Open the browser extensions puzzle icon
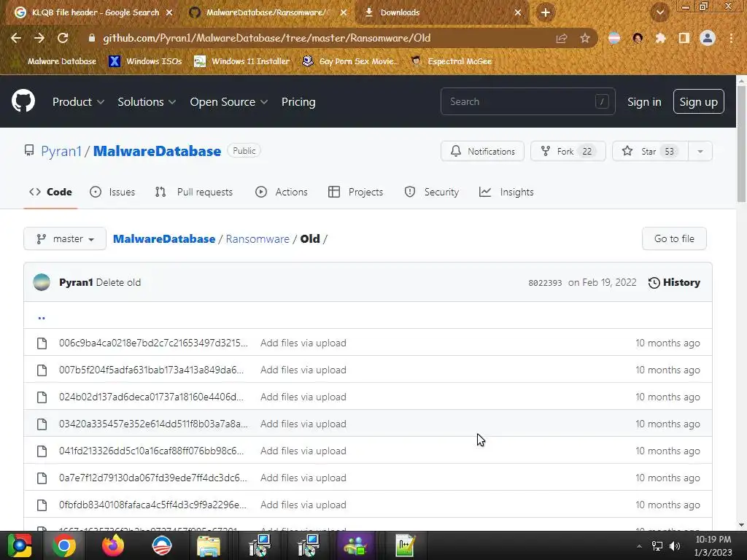Image resolution: width=747 pixels, height=560 pixels. (660, 38)
